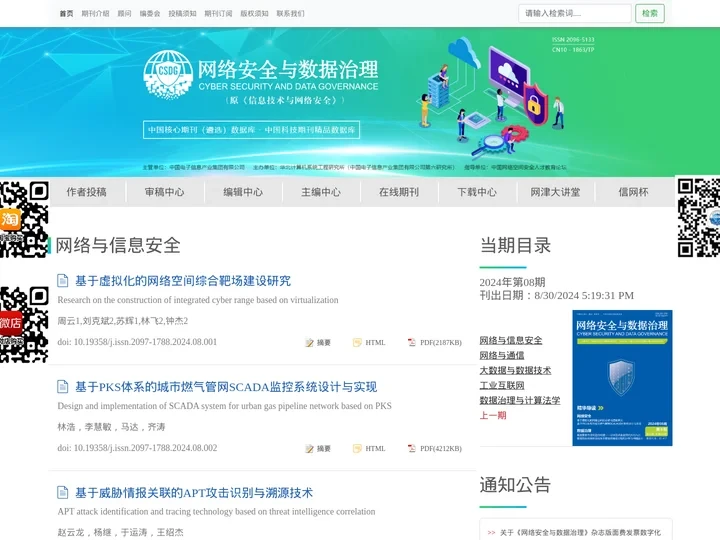Screen dimensions: 720x540
Task: Open the 下载中心 tab
Action: coord(477,192)
